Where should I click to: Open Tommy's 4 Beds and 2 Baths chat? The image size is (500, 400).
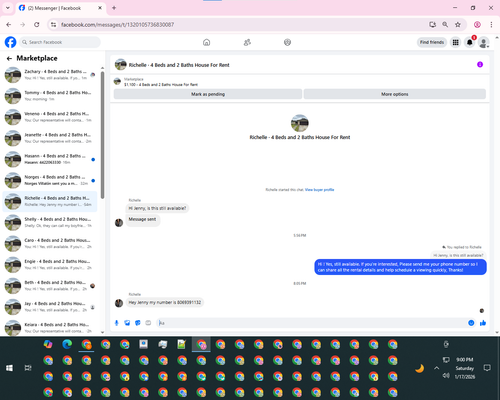[x=50, y=96]
